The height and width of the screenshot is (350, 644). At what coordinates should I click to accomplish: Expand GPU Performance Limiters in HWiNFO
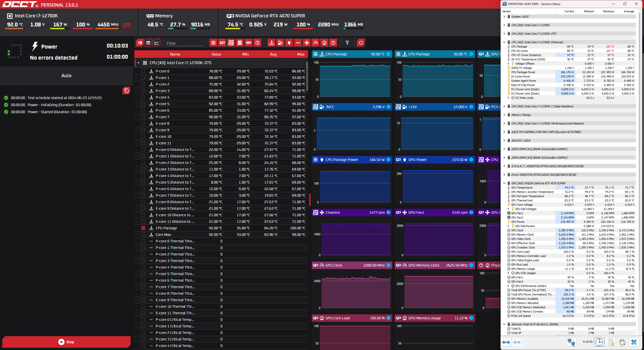point(508,286)
